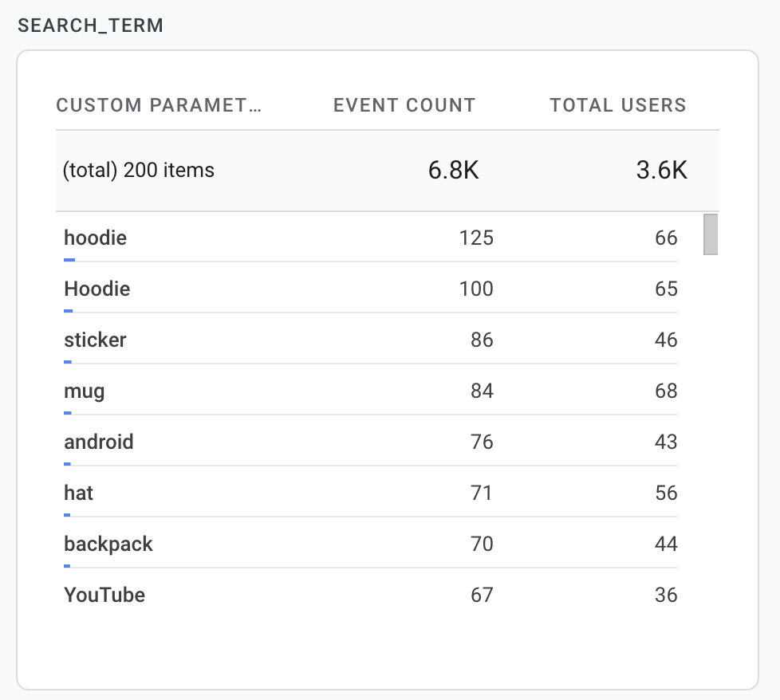
Task: Select the backpack search term
Action: click(108, 544)
